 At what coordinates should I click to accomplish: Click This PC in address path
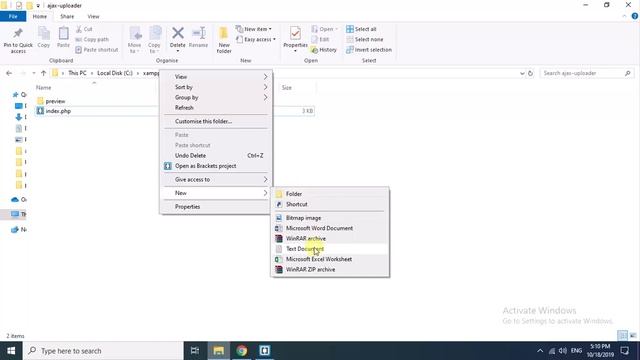coord(77,73)
